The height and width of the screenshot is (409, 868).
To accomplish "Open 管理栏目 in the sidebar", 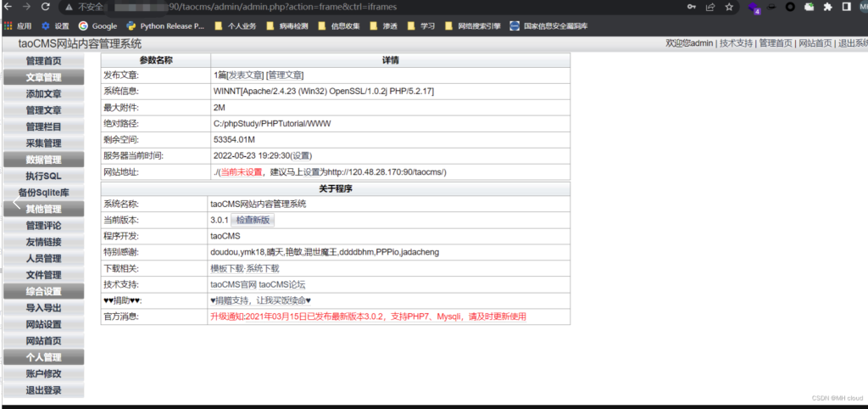I will click(44, 127).
